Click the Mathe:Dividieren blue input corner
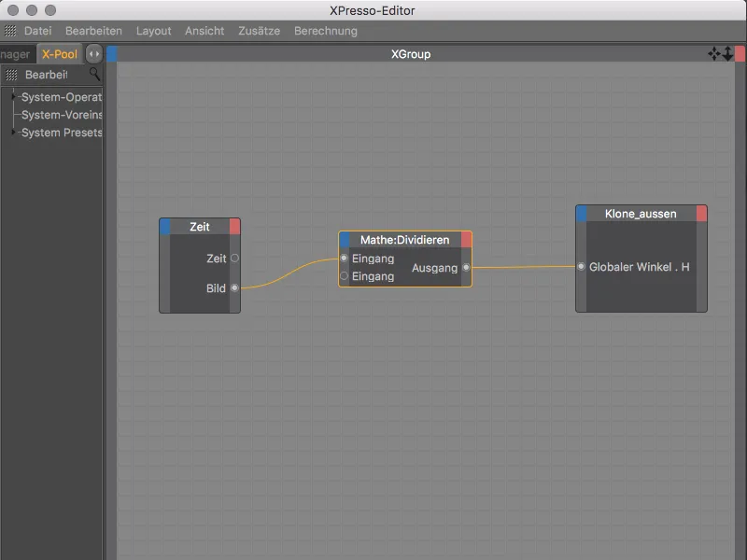 [x=345, y=240]
